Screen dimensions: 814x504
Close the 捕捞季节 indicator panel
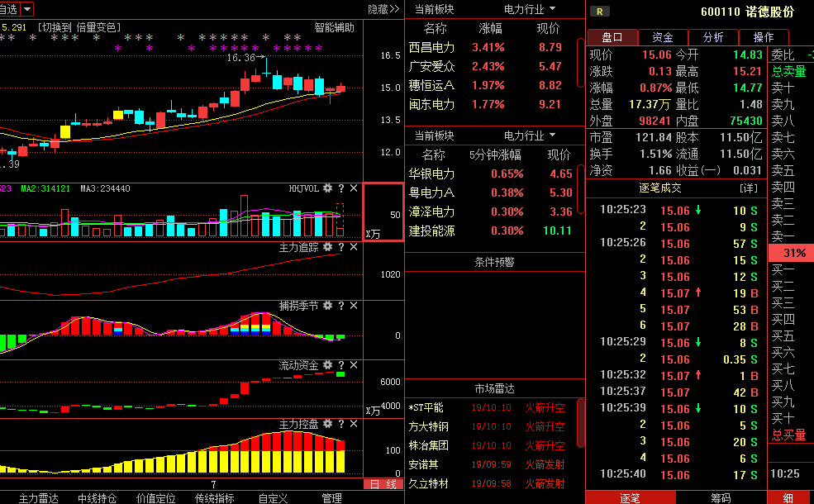click(354, 307)
